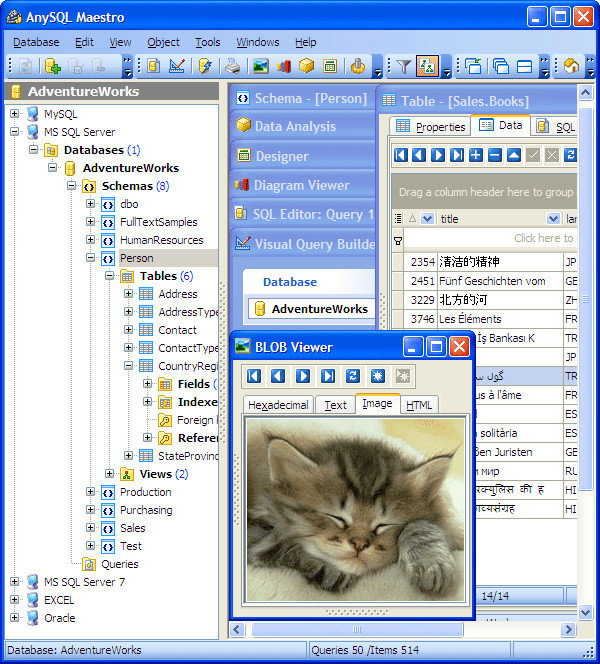Switch to the SQL tab of Sales.Books
600x664 pixels.
(x=555, y=127)
